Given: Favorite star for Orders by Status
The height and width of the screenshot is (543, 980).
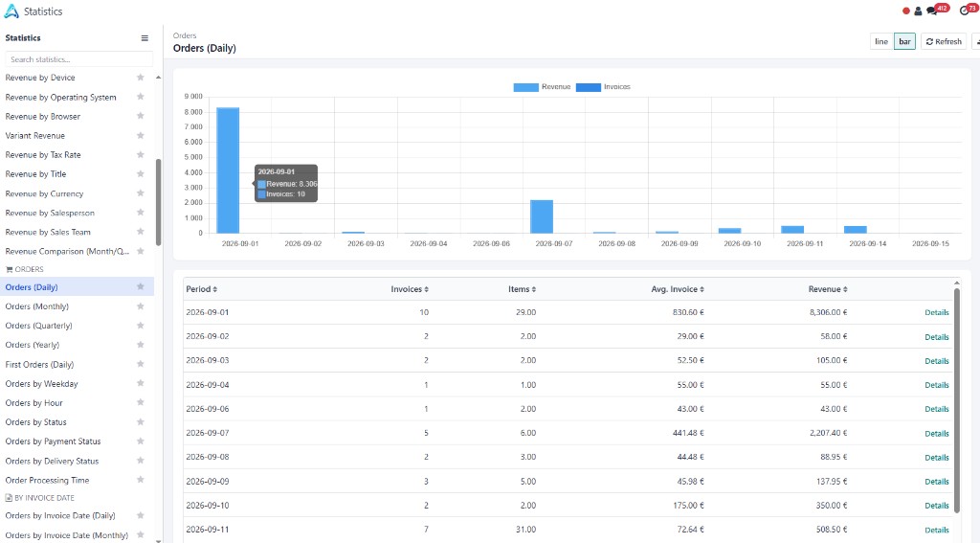Looking at the screenshot, I should [x=140, y=421].
